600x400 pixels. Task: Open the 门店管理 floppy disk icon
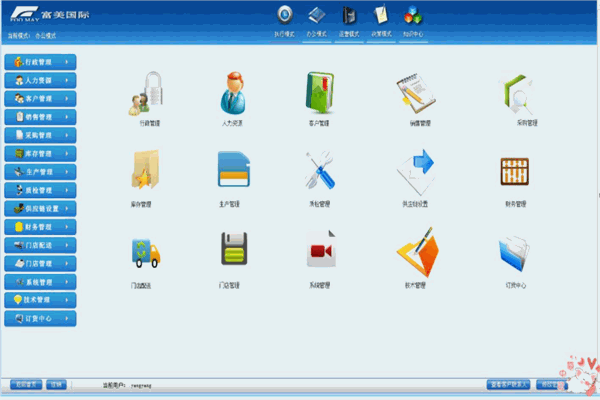[x=234, y=248]
